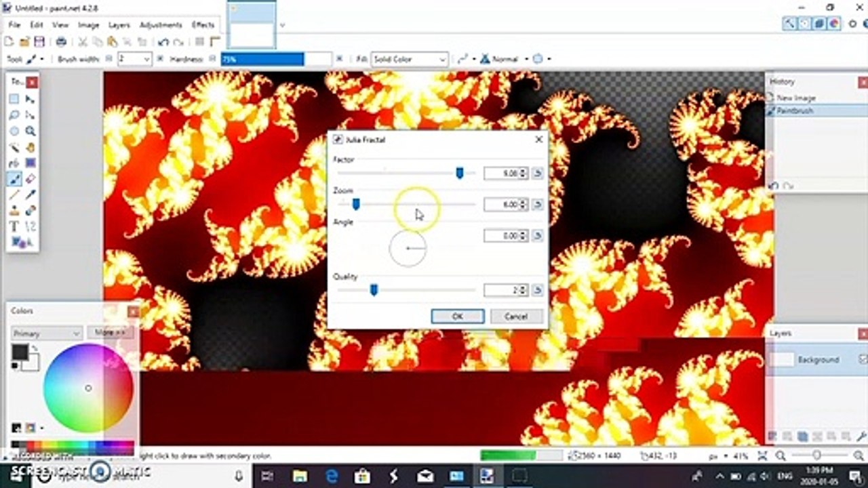
Task: Open the Adjustments menu
Action: pos(161,24)
